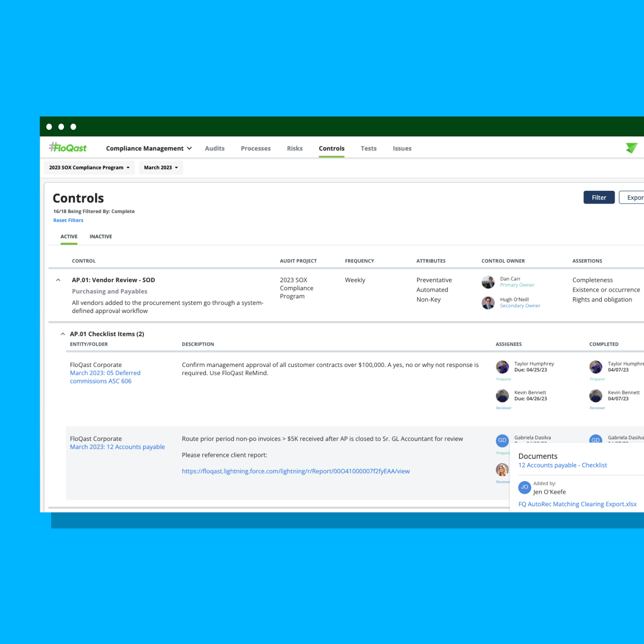Click the CONTROL column header
The width and height of the screenshot is (644, 644).
(x=84, y=261)
